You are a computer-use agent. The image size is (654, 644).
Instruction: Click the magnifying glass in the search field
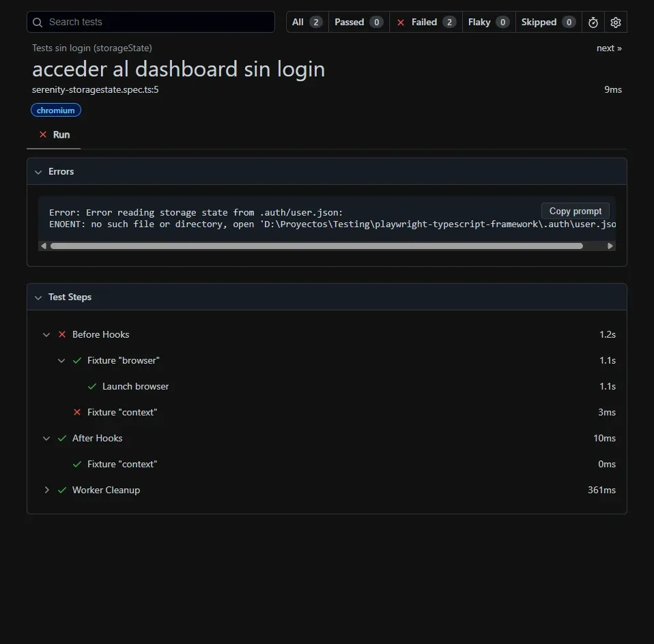coord(37,22)
